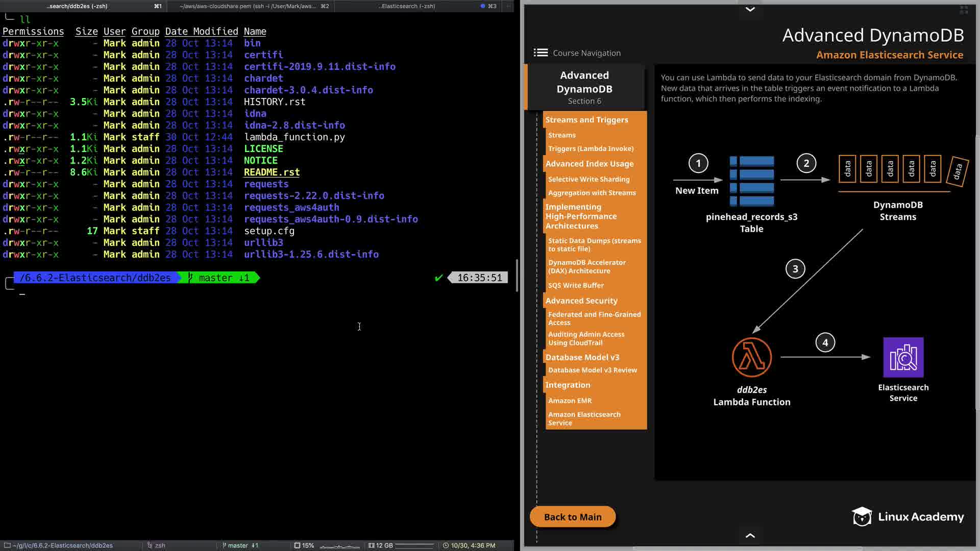Screen dimensions: 980x551
Task: Select the Advanced Security section heading
Action: [x=581, y=301]
